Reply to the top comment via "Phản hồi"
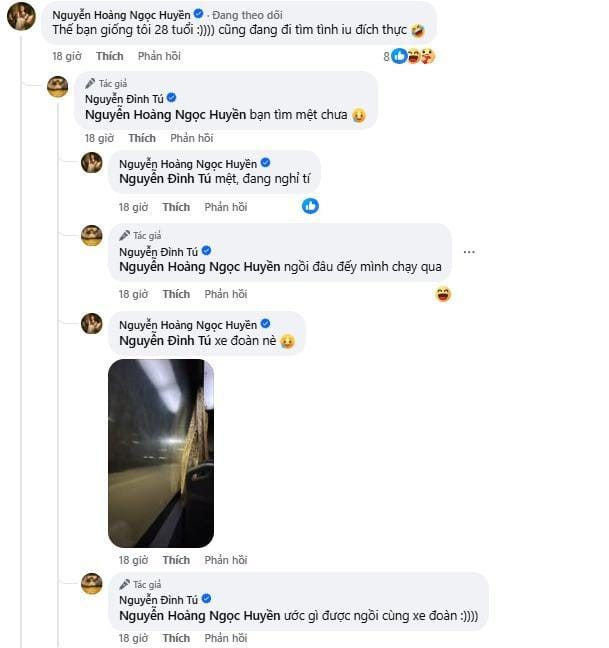Image resolution: width=609 pixels, height=648 pixels. pos(158,57)
